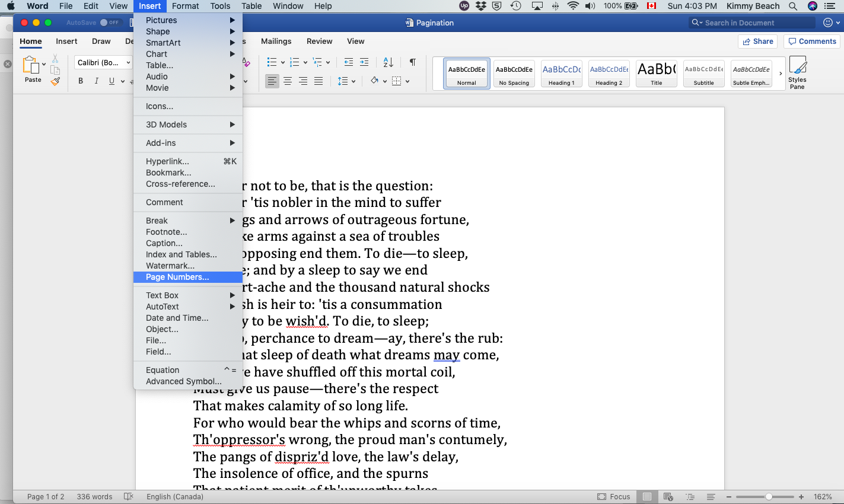Choose Footnote... in the Insert menu
This screenshot has height=504, width=844.
[188, 232]
